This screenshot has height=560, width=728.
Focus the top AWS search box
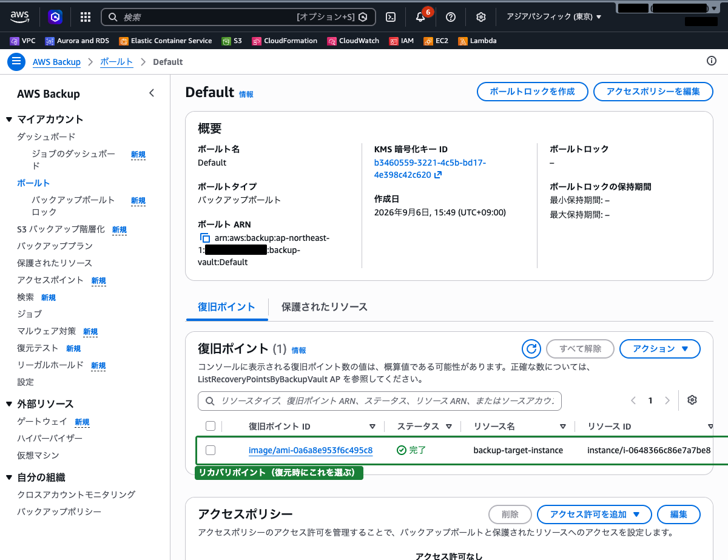(238, 17)
